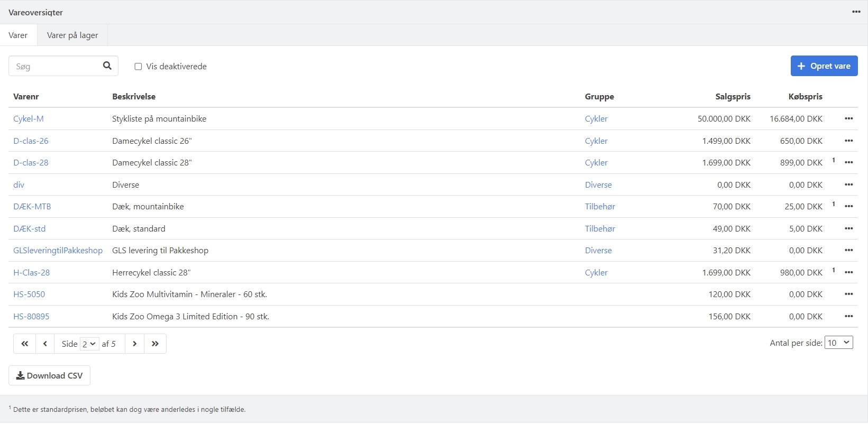
Task: Go to the previous page
Action: coord(45,344)
